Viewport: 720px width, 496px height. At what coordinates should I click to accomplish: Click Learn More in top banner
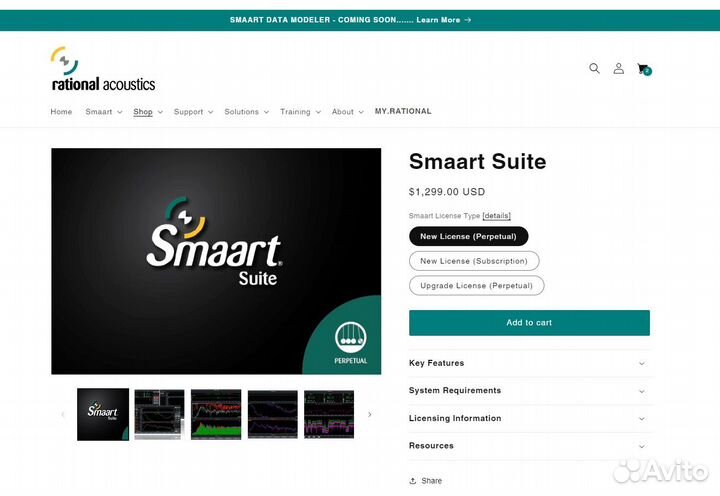pos(443,20)
